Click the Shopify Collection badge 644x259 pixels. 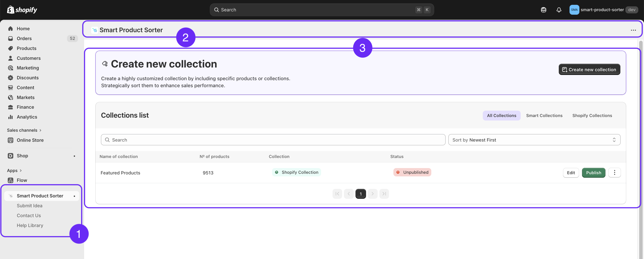(297, 172)
